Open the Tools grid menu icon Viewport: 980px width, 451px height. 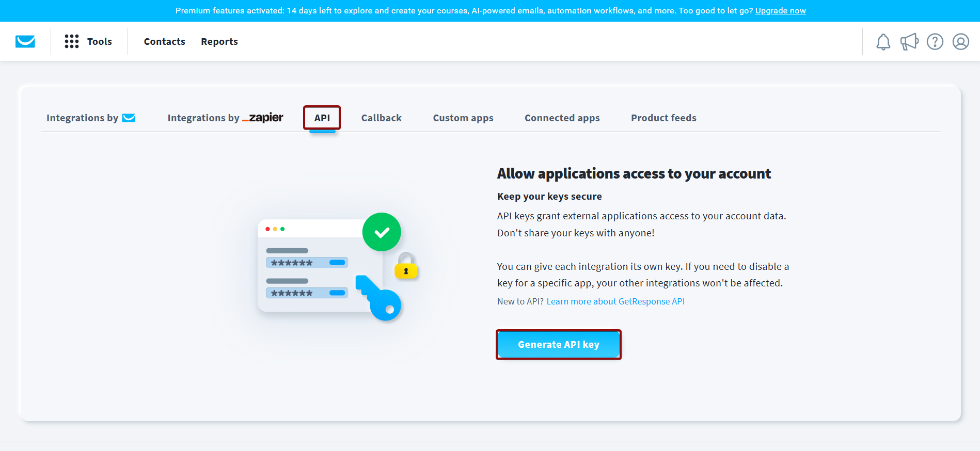click(72, 41)
